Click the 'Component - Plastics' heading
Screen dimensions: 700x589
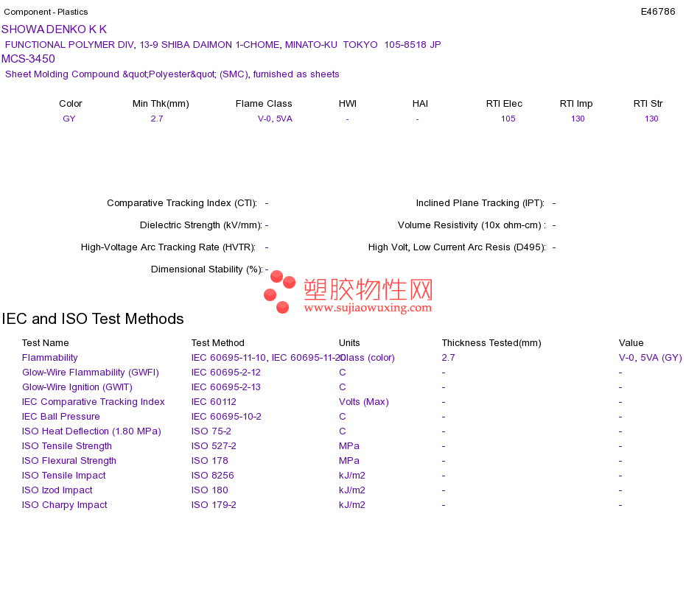46,12
